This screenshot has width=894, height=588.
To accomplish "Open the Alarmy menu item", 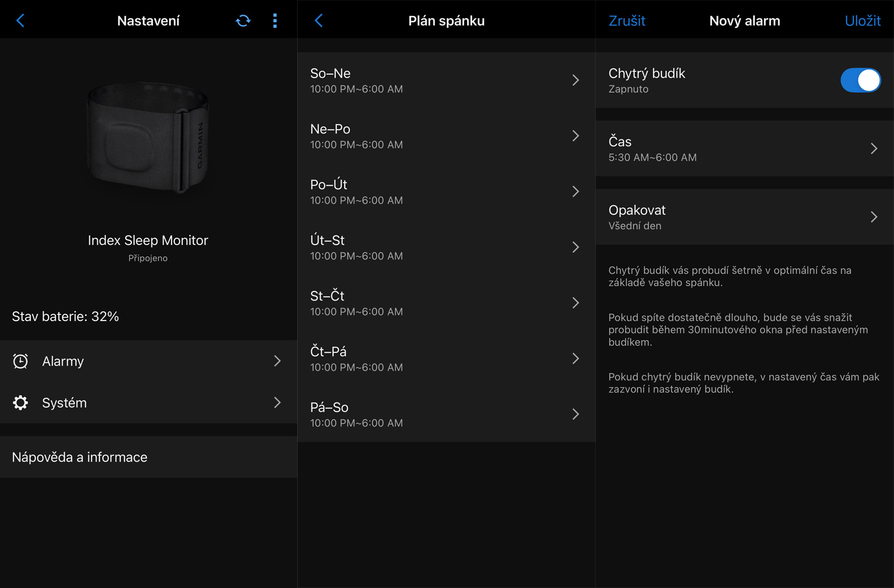I will pyautogui.click(x=148, y=361).
